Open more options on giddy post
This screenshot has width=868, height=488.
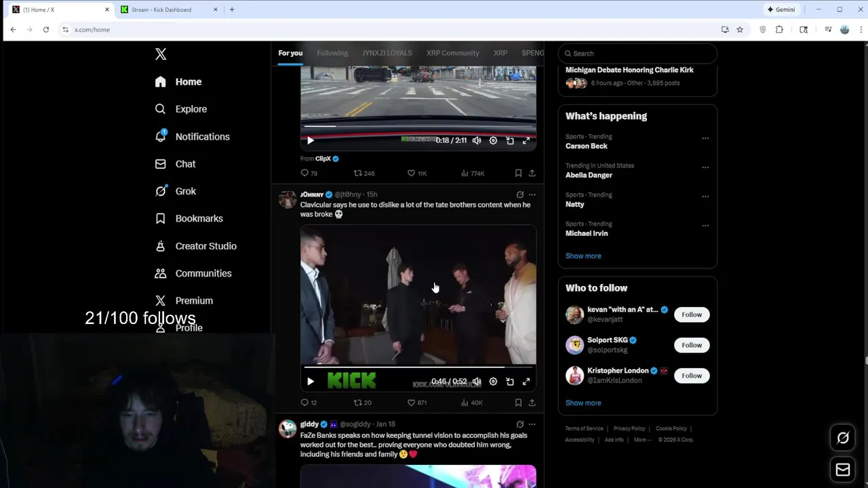coord(532,424)
